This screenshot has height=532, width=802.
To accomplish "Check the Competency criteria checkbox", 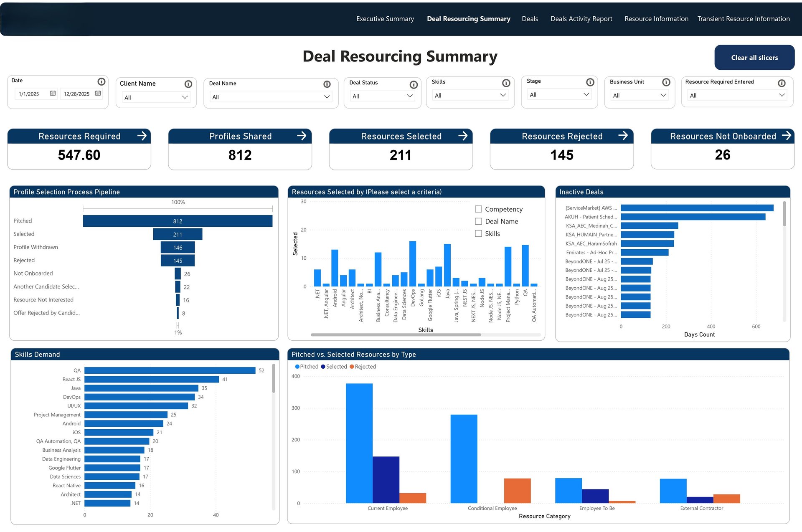I will (478, 209).
